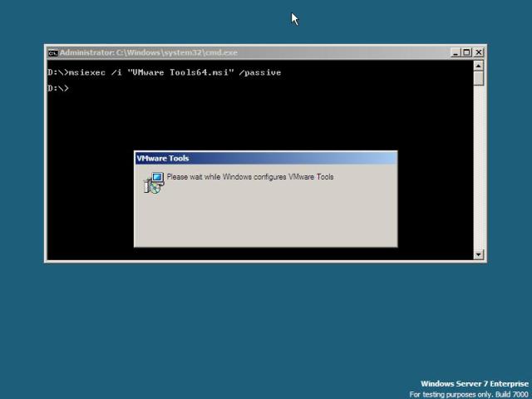Screen dimensions: 532x399
Task: Click the Windows Server 7 Enterprise watermark text
Action: click(x=475, y=384)
